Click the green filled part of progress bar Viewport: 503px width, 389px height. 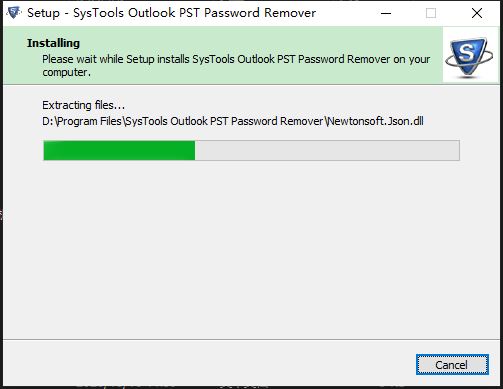(x=119, y=151)
